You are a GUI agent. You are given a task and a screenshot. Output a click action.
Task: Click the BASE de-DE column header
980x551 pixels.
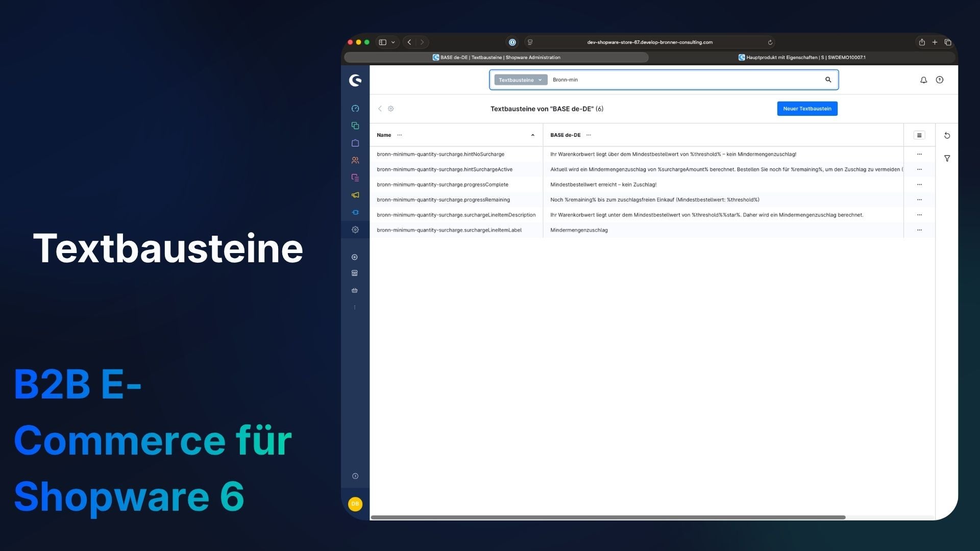723,135
